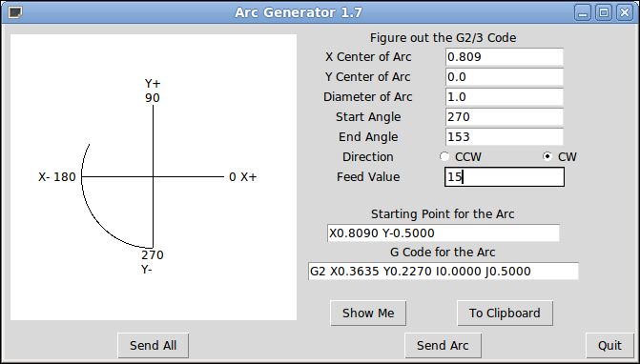Focus the Feed Value input box
The height and width of the screenshot is (364, 640).
[x=505, y=177]
